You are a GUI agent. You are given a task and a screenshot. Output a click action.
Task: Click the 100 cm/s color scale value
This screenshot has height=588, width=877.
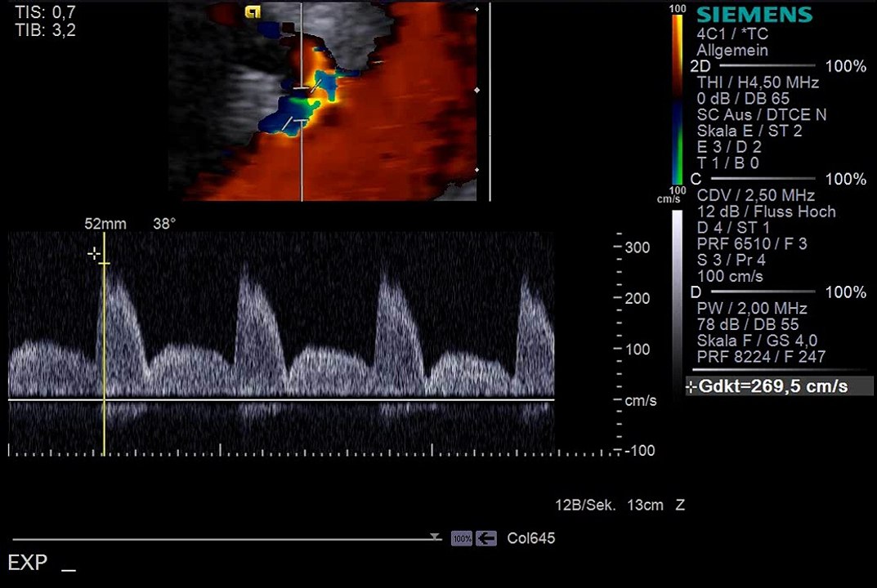[x=730, y=277]
